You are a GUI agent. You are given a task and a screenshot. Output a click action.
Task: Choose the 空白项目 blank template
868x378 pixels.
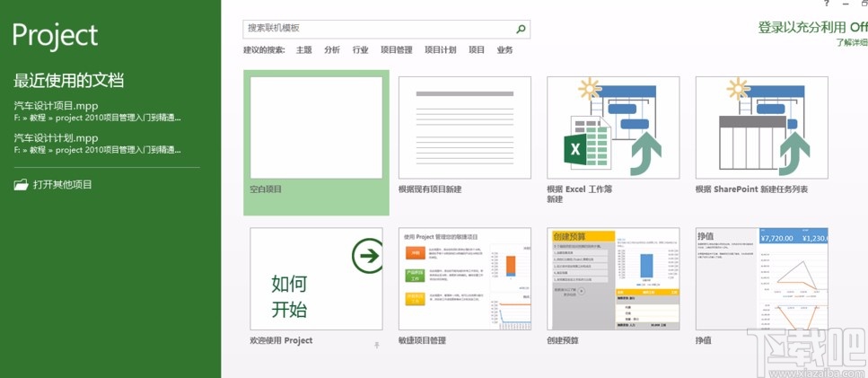coord(316,142)
